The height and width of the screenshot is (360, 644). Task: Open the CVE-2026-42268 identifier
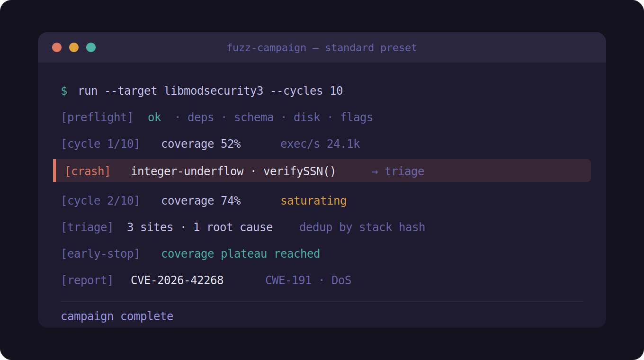tap(177, 280)
